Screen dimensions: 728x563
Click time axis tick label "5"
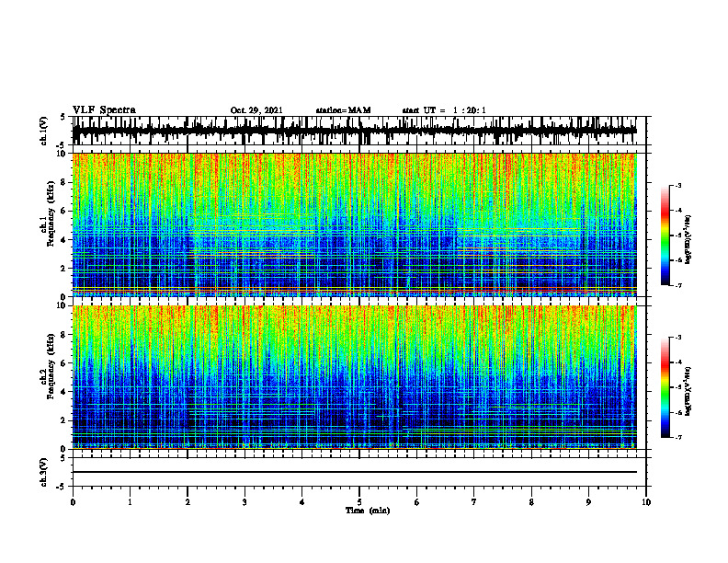coord(359,502)
